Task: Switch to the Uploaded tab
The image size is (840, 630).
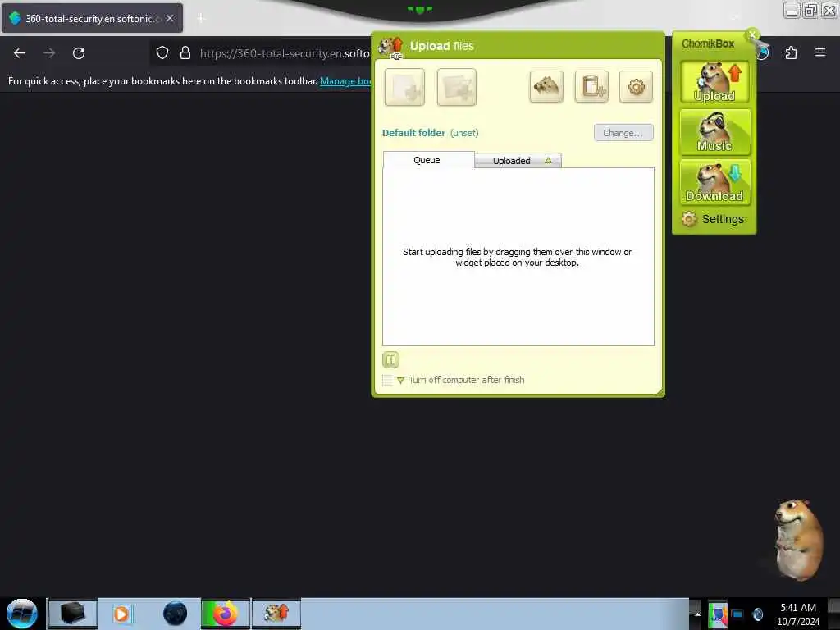Action: (x=518, y=160)
